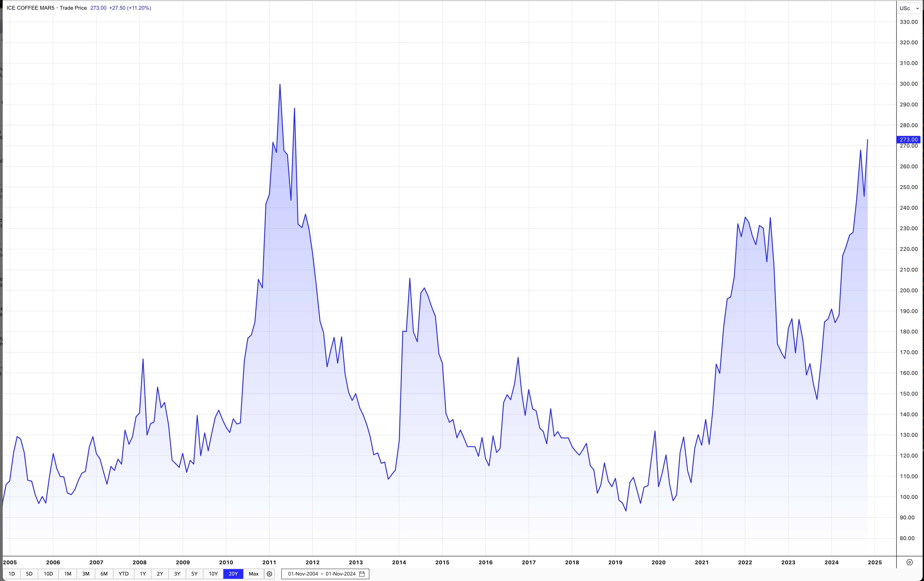Select the 1M time range
This screenshot has height=581, width=924.
(68, 574)
